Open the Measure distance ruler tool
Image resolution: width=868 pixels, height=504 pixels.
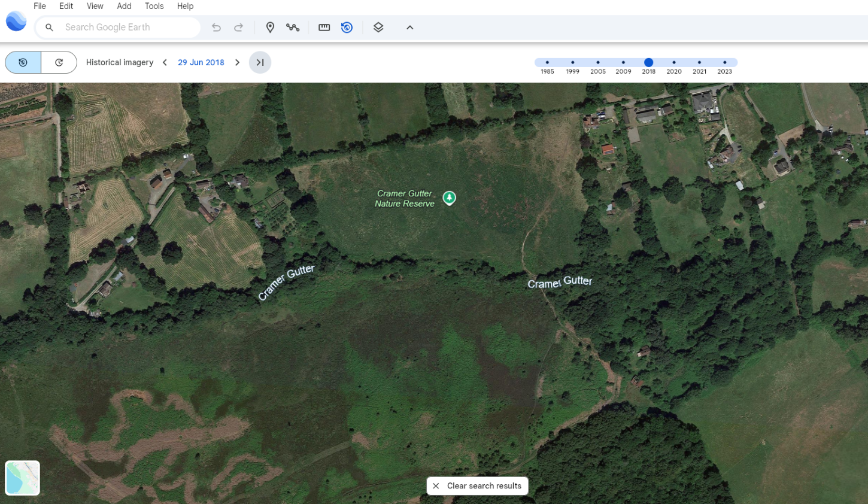click(x=324, y=28)
